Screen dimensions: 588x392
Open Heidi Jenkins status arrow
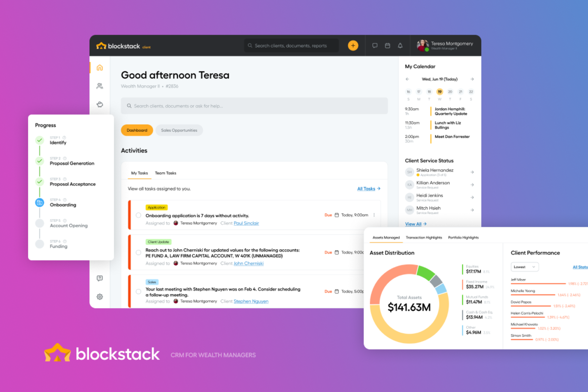click(472, 197)
